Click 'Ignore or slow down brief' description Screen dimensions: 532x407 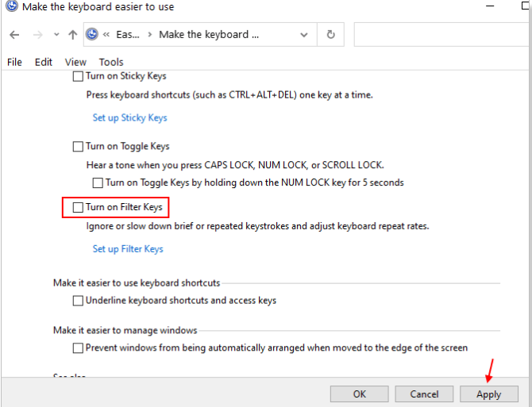(x=257, y=226)
